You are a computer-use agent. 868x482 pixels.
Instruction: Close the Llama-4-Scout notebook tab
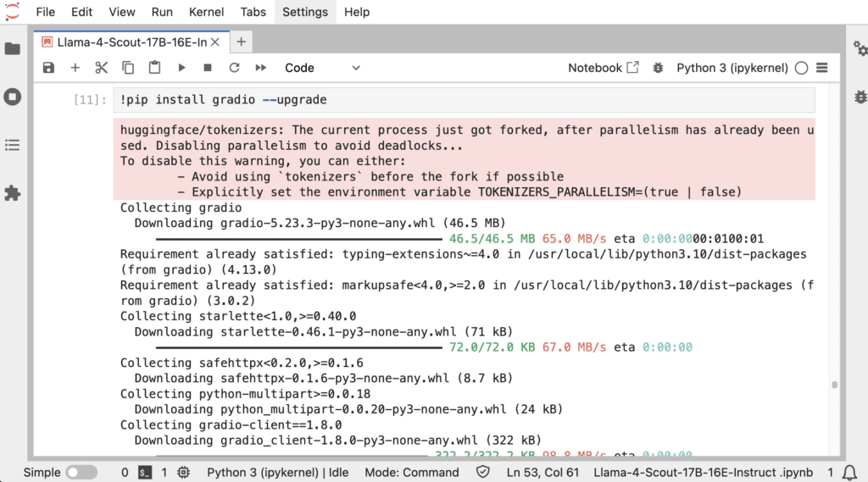215,42
